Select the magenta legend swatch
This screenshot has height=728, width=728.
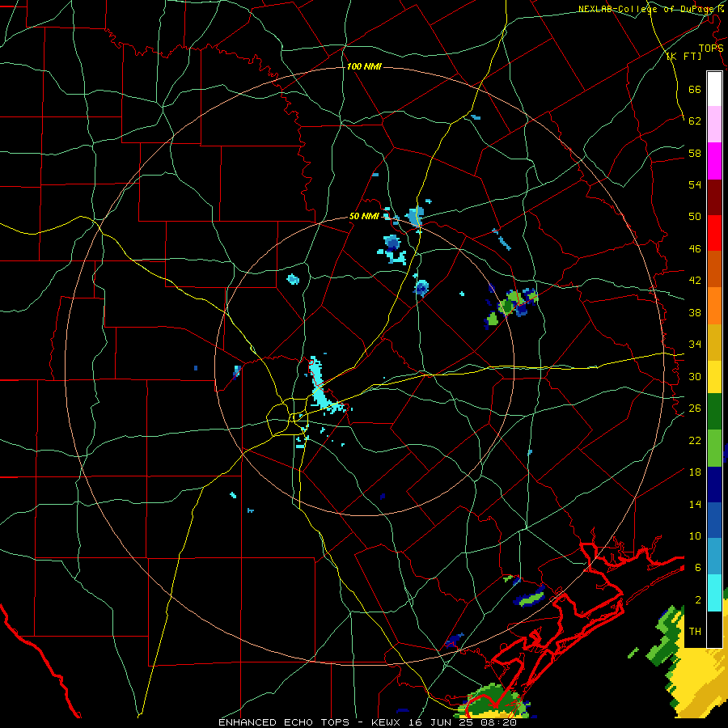(x=714, y=161)
